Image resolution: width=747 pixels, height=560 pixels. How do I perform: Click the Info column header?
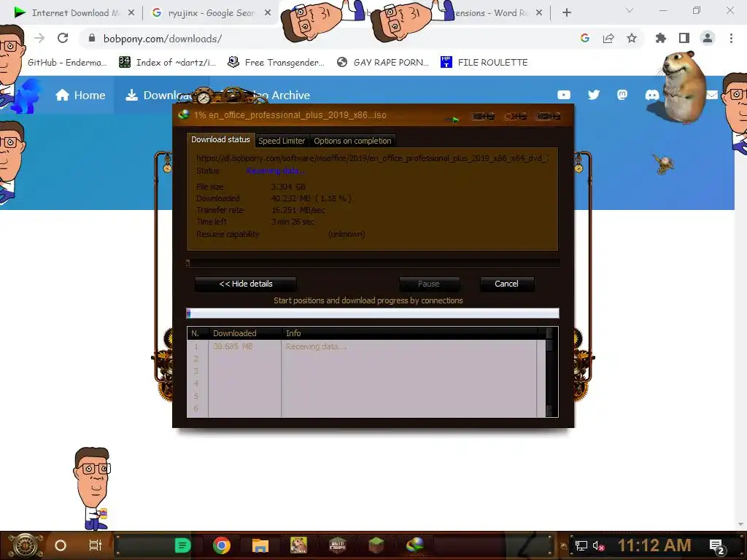[x=410, y=333]
